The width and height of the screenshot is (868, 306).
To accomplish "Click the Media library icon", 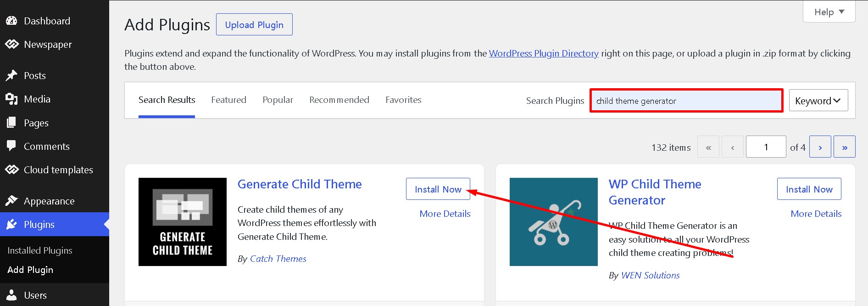I will tap(11, 99).
